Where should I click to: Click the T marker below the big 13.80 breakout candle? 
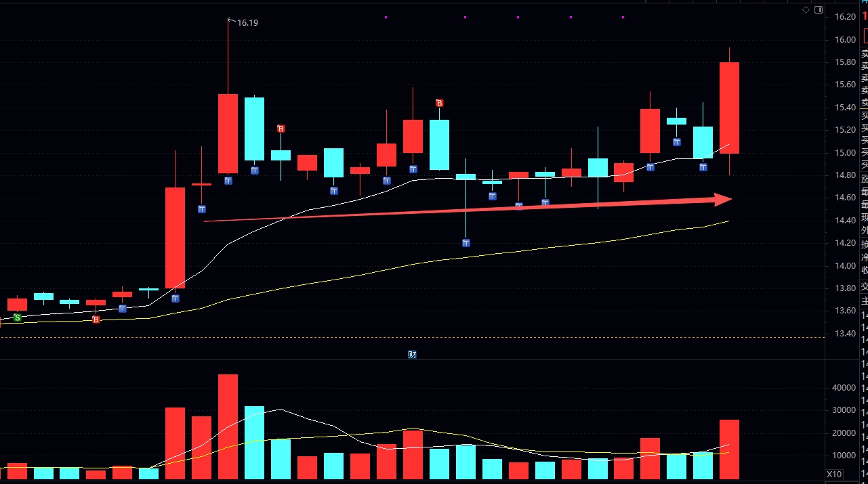coord(175,299)
